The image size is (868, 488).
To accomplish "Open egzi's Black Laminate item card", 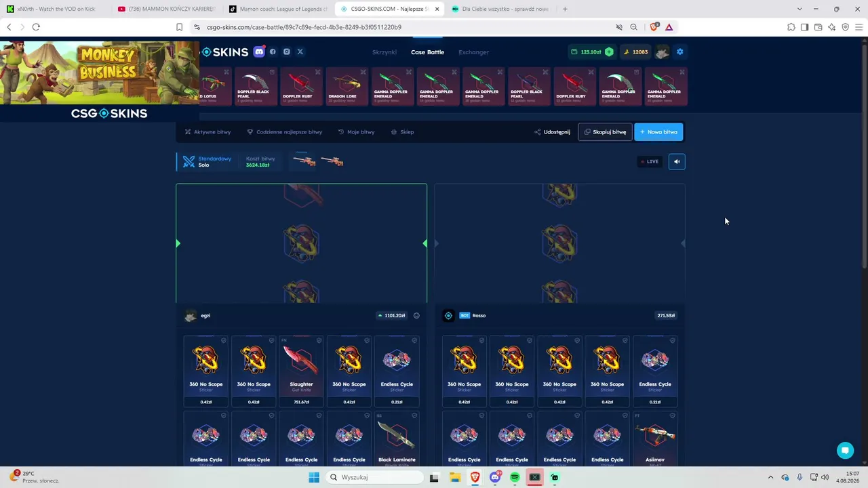I will coord(397,439).
